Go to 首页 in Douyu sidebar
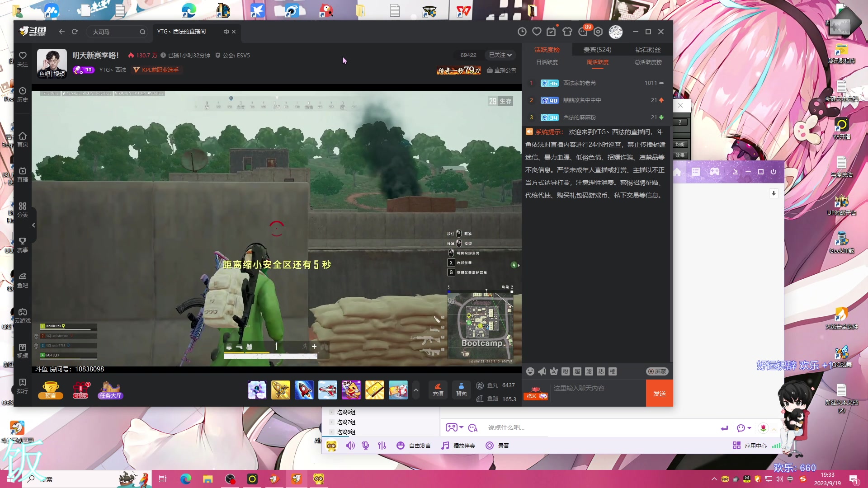 click(x=23, y=140)
